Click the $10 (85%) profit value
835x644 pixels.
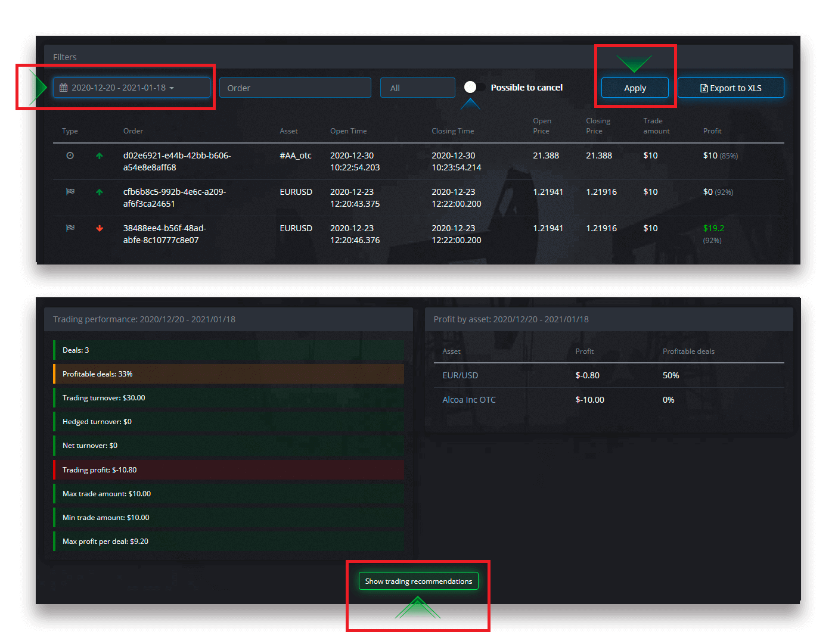click(x=721, y=155)
